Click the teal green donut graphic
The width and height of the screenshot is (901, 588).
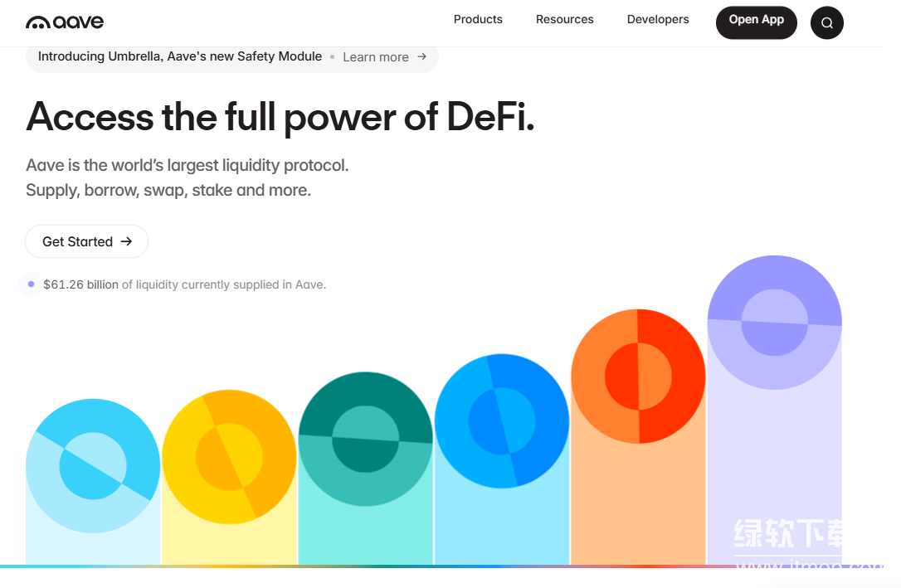click(365, 439)
